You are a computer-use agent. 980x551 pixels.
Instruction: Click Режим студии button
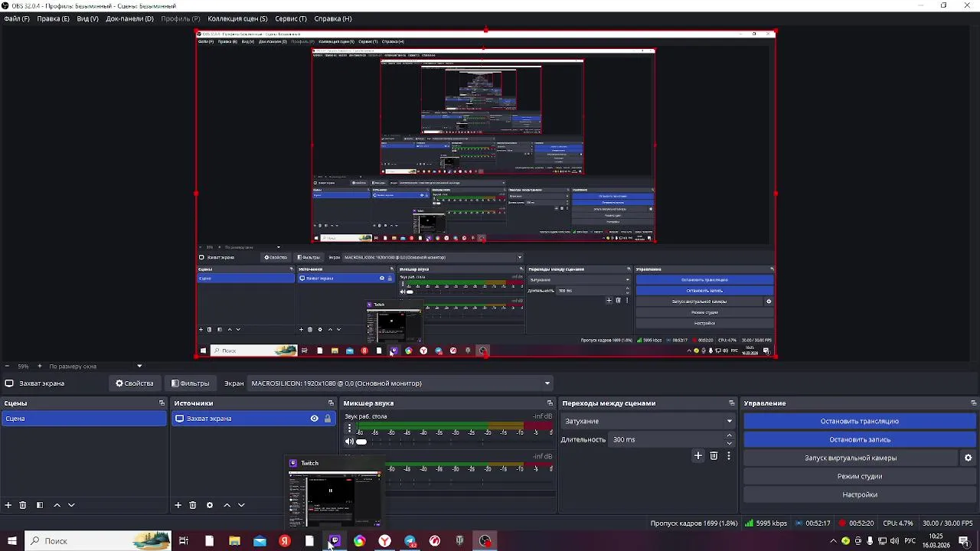click(x=860, y=476)
